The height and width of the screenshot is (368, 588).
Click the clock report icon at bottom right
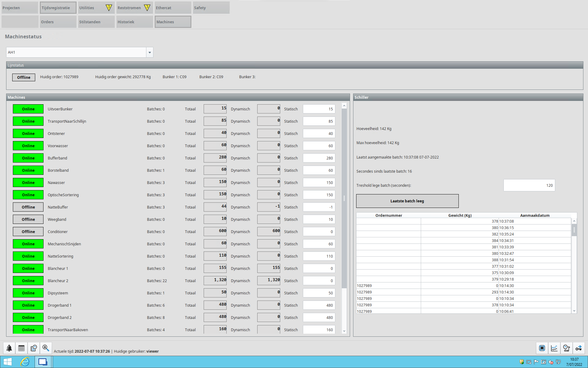click(x=566, y=348)
